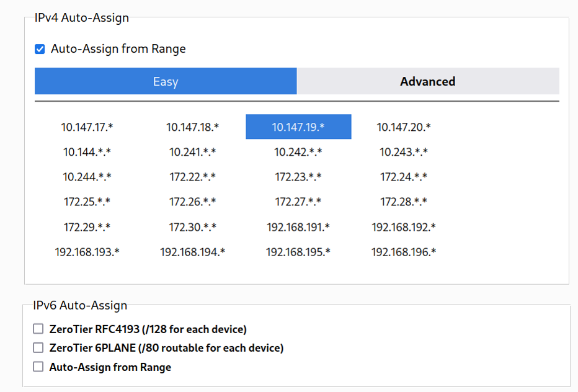Pick the 172.25.*.* address range

87,202
